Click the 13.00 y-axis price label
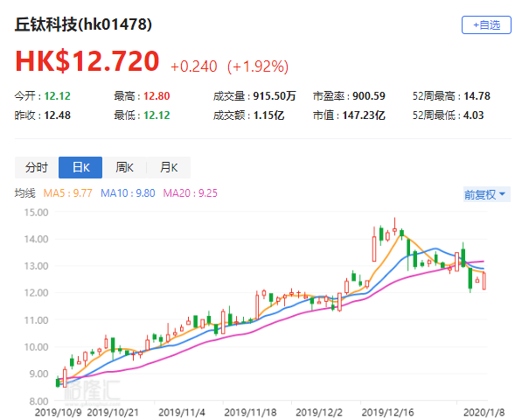The image size is (522, 420). pos(37,266)
